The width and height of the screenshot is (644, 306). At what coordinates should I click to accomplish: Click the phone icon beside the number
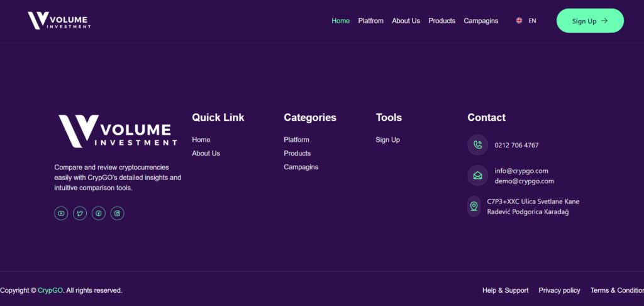pos(477,145)
